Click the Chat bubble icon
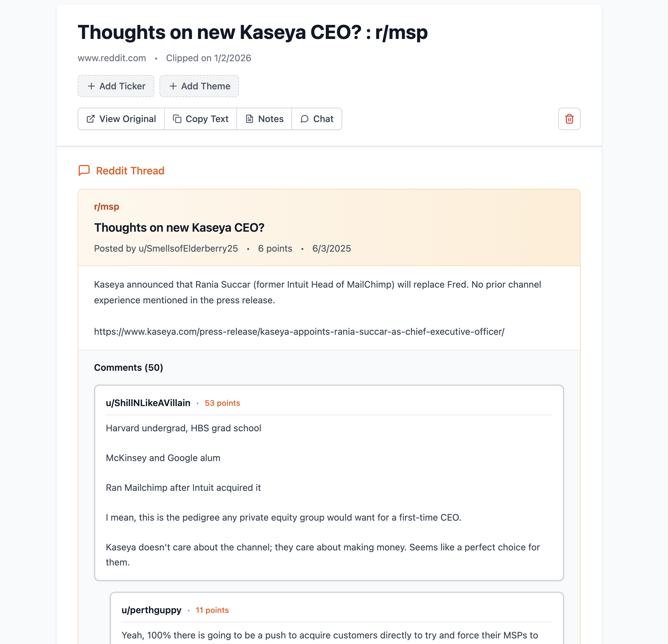This screenshot has width=668, height=644. (x=304, y=119)
